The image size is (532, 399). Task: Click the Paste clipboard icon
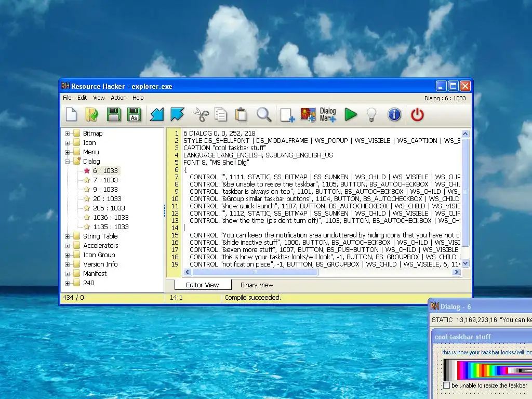coord(241,114)
